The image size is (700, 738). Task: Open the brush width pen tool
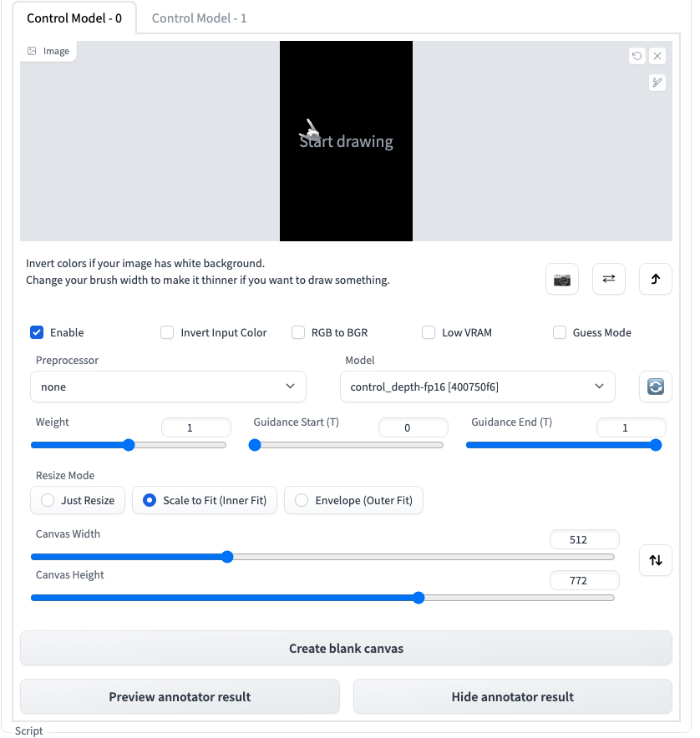point(657,83)
